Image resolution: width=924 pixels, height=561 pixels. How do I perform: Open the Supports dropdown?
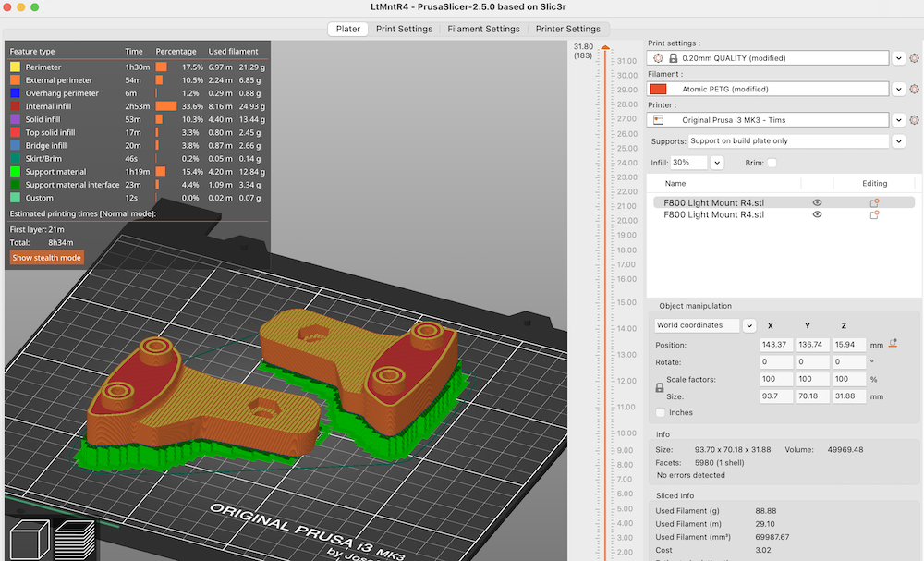click(x=898, y=141)
